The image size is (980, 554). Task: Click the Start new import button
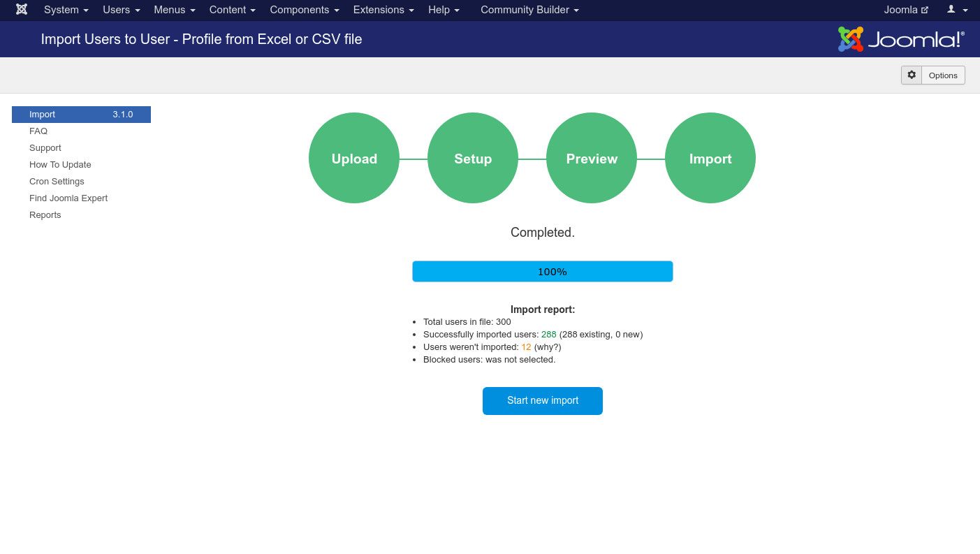coord(543,401)
